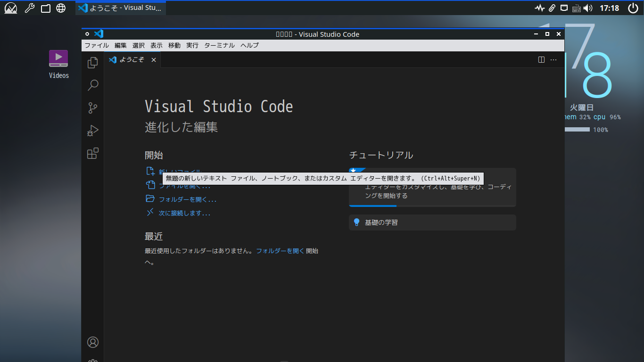Open the ターミナル menu
The height and width of the screenshot is (362, 644).
click(219, 45)
